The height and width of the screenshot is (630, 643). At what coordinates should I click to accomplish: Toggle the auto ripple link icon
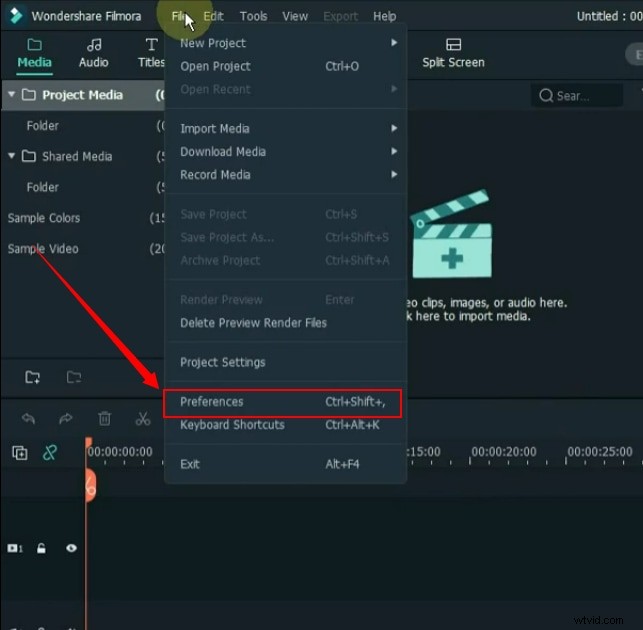click(50, 453)
